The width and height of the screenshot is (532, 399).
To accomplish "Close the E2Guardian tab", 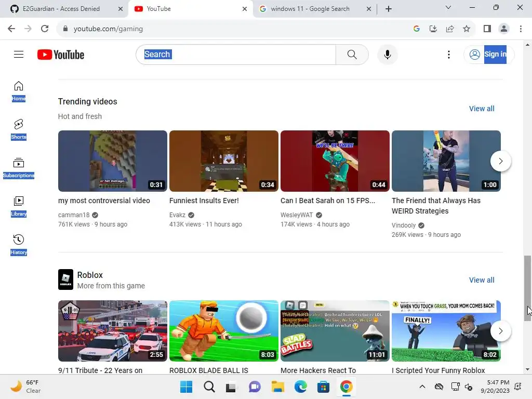I will [121, 9].
